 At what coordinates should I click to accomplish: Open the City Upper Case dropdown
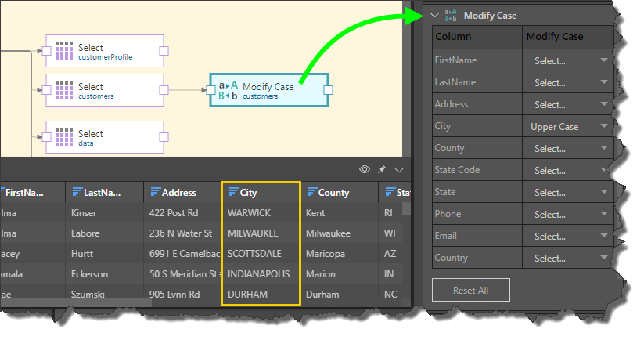click(569, 126)
